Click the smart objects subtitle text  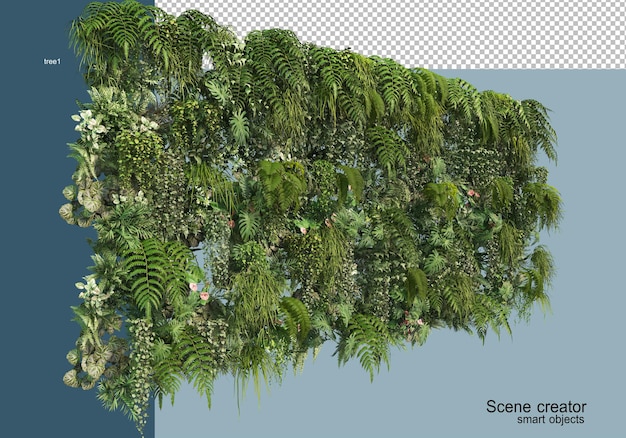coord(551,420)
